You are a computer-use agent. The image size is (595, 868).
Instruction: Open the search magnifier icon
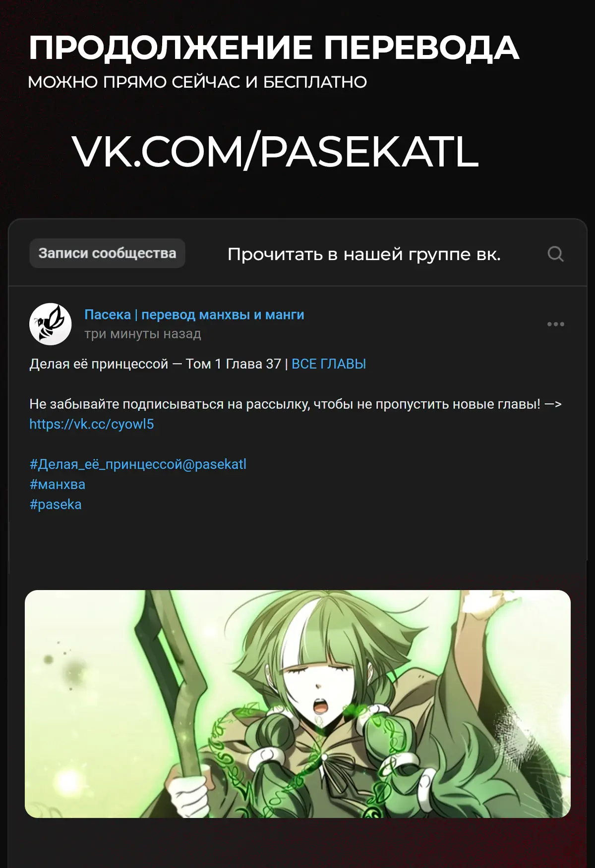(x=555, y=254)
